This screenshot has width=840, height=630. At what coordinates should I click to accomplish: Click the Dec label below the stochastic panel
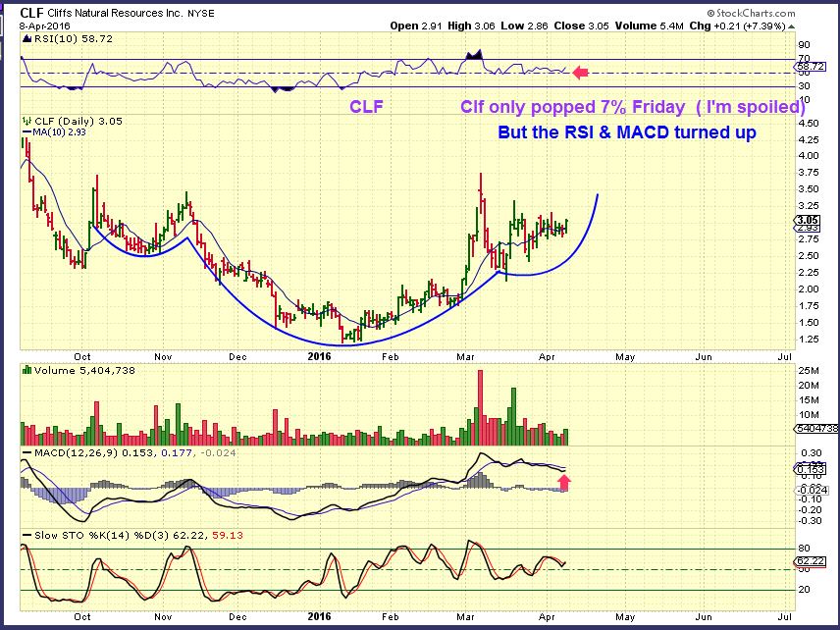coord(237,616)
